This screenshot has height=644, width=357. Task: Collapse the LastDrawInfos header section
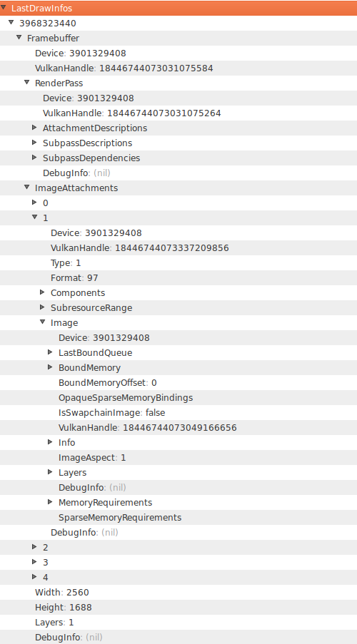[4, 7]
